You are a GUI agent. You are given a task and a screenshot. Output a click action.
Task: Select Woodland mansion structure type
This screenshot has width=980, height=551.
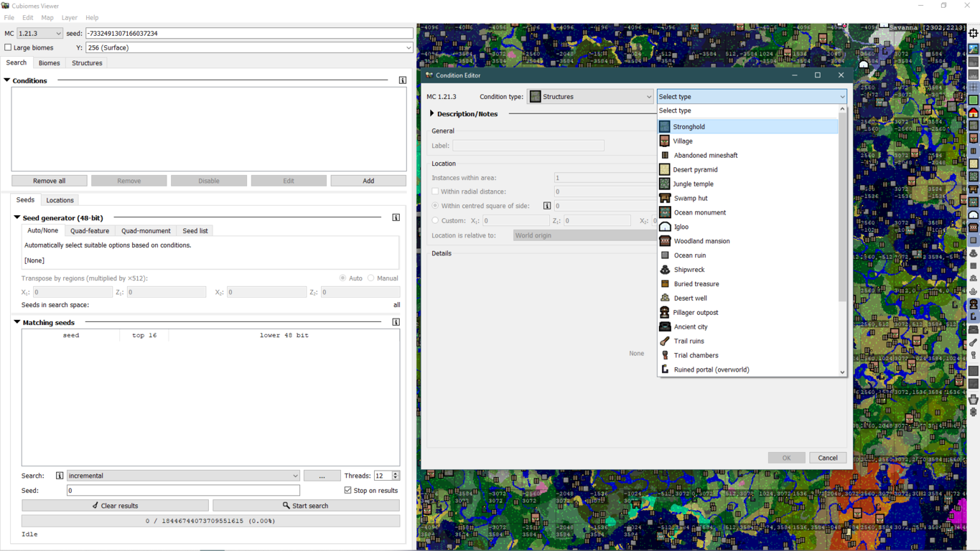(701, 241)
